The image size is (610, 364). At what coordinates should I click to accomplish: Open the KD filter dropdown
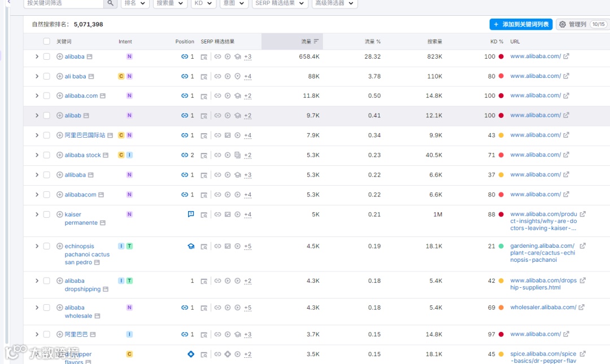pyautogui.click(x=203, y=3)
